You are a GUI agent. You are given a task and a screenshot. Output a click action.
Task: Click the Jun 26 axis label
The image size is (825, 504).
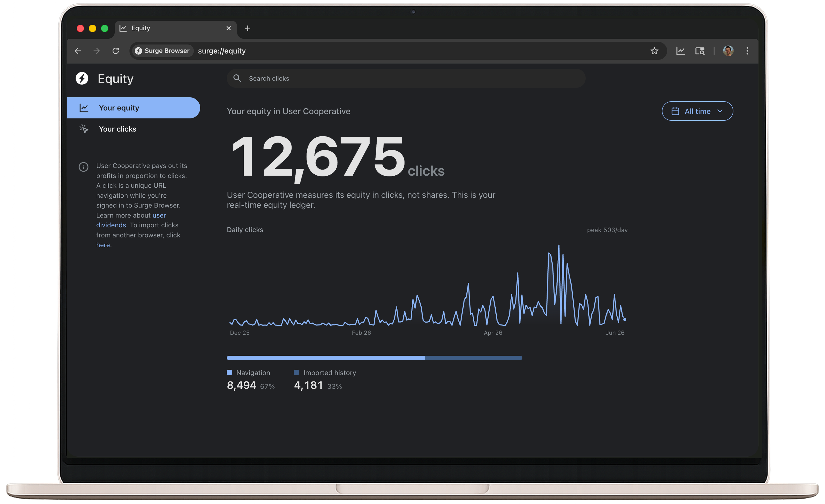615,333
